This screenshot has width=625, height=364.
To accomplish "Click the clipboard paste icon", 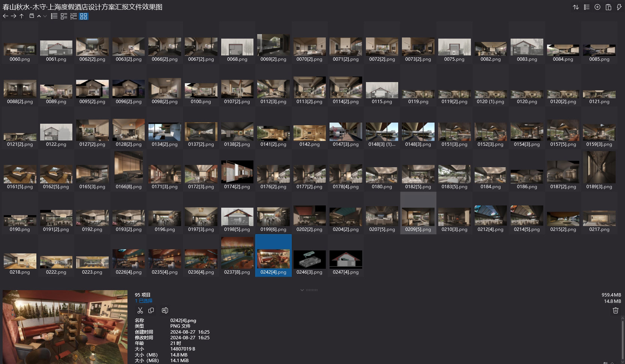I will [x=608, y=7].
